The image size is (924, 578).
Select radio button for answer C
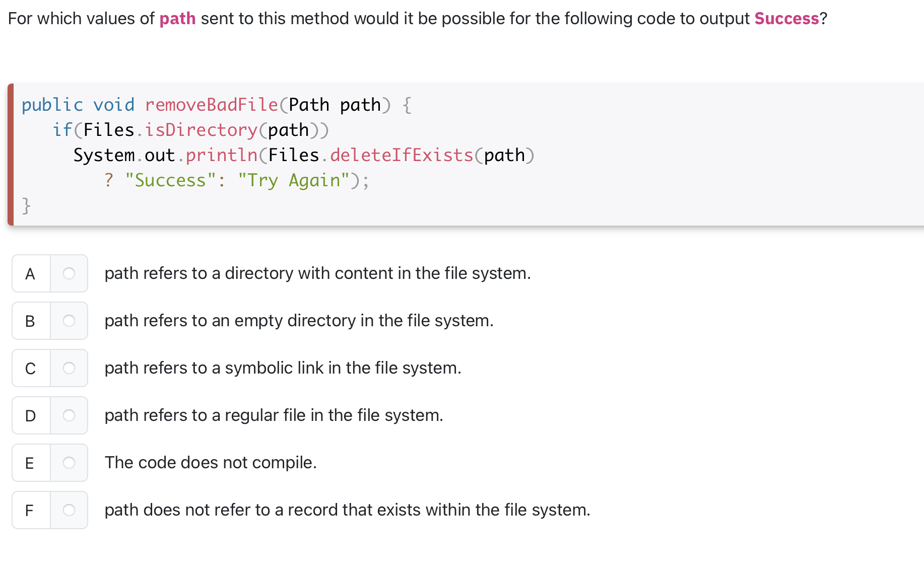pos(69,368)
